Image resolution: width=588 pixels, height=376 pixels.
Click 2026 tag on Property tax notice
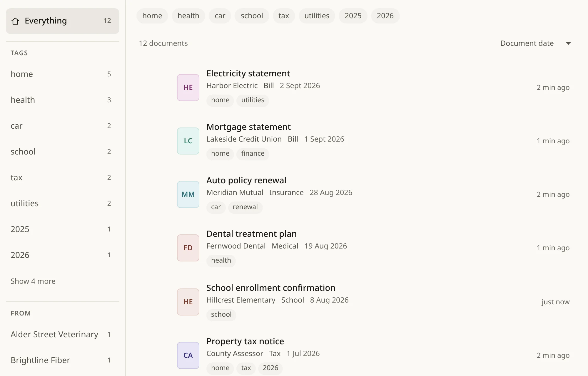pyautogui.click(x=270, y=368)
